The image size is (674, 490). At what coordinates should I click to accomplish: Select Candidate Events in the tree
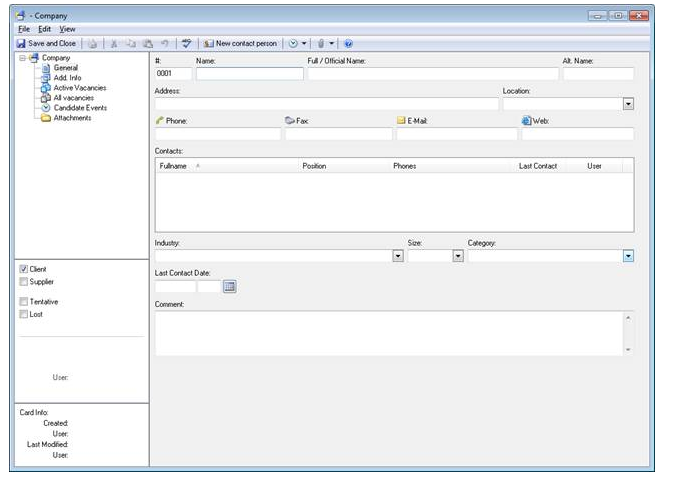coord(80,108)
